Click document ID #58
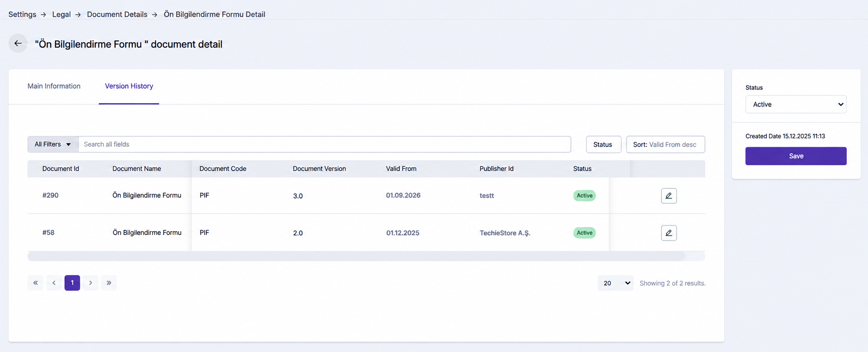The width and height of the screenshot is (868, 352). point(48,233)
